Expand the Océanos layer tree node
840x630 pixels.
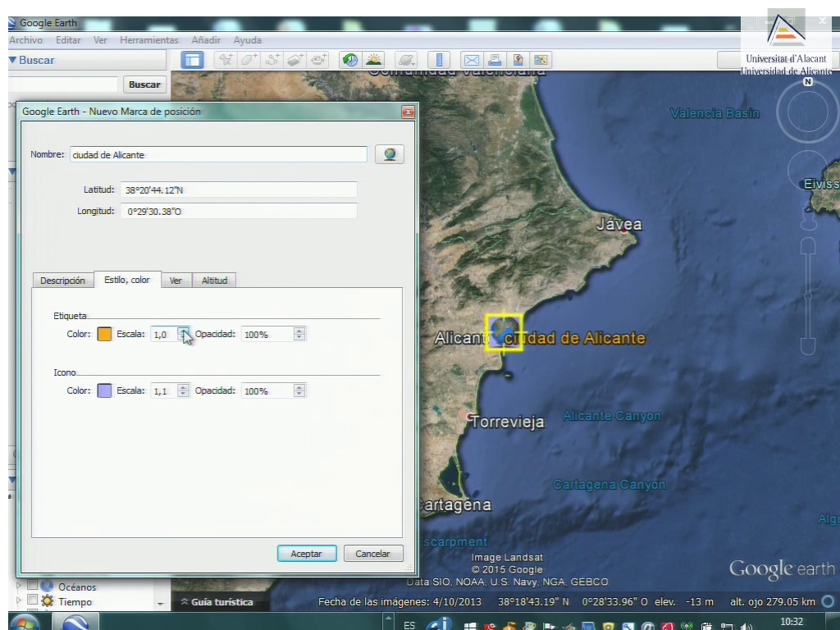(19, 586)
